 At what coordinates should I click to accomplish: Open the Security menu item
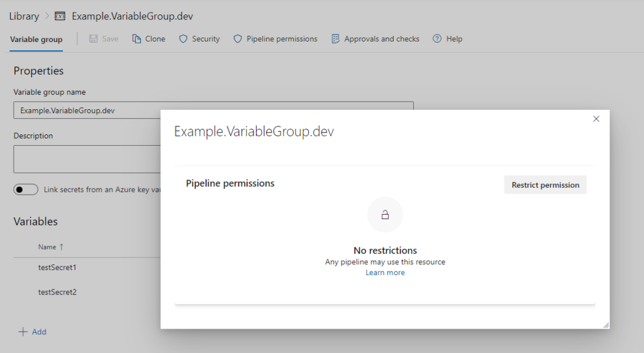[206, 39]
